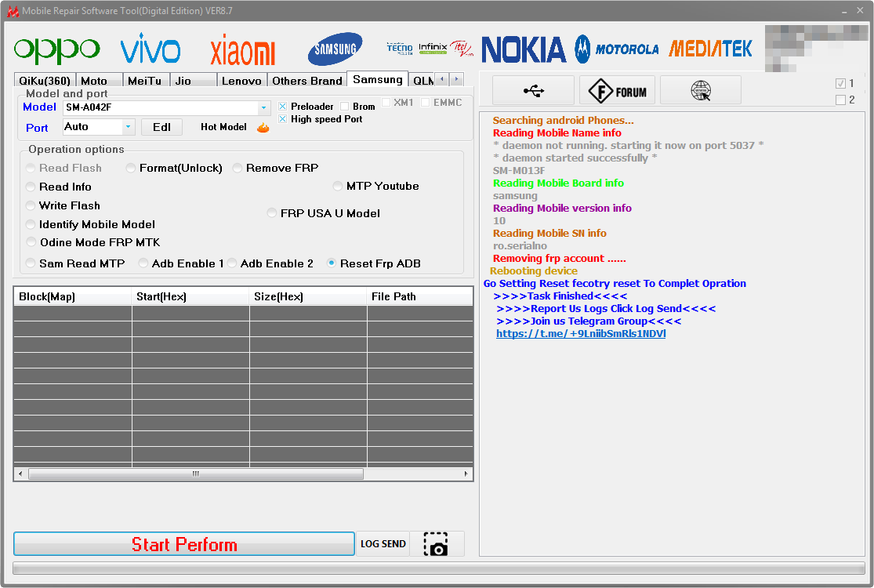Click the Infinix brand logo
874x588 pixels.
point(433,48)
